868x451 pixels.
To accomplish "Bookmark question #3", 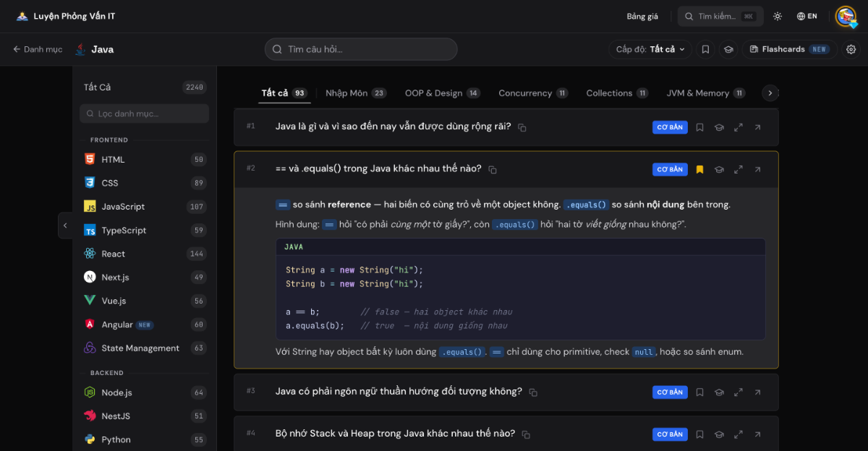I will (x=699, y=392).
